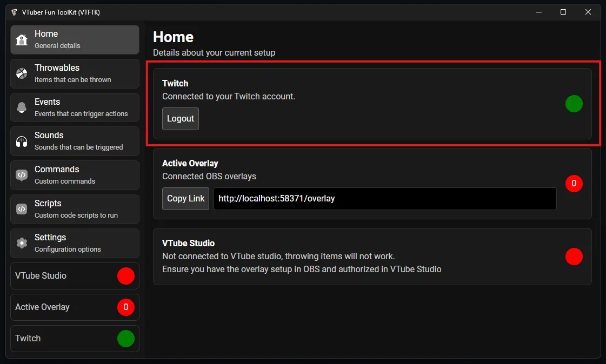Select the Active Overlay status item in sidebar

75,307
